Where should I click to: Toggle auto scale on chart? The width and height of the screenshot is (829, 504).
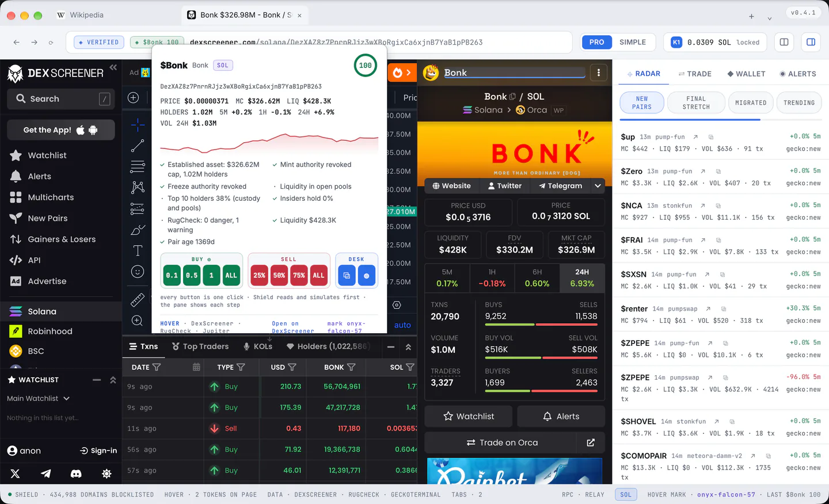(x=402, y=325)
